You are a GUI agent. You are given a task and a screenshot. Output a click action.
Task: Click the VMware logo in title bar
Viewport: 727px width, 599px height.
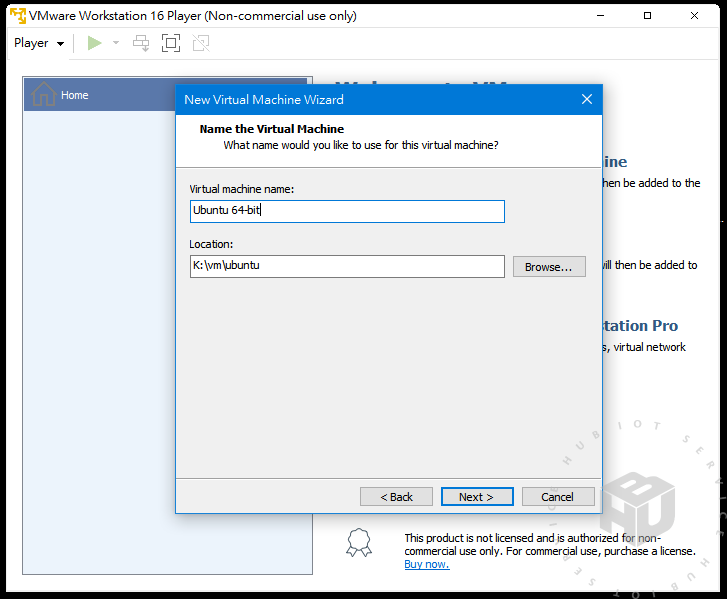click(x=18, y=15)
